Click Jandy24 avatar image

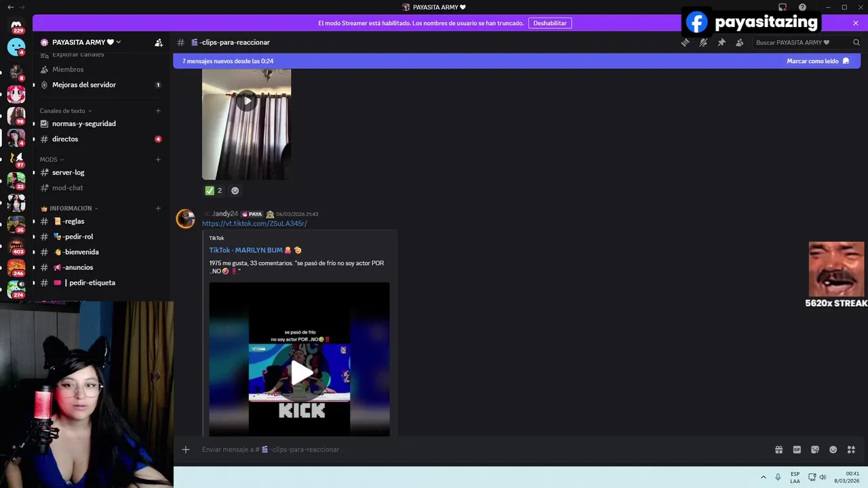186,219
